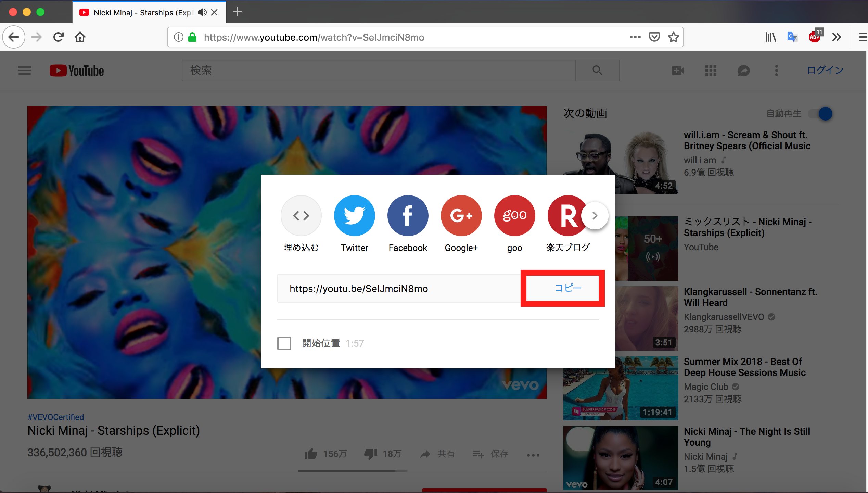868x493 pixels.
Task: Open the embed (埋め込む) option
Action: pyautogui.click(x=301, y=216)
